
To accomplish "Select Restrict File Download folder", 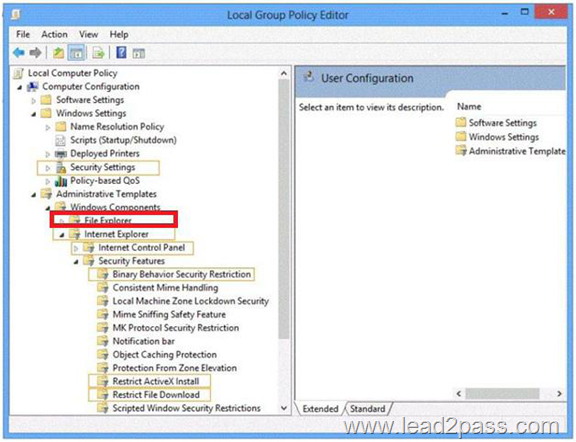I will [149, 395].
